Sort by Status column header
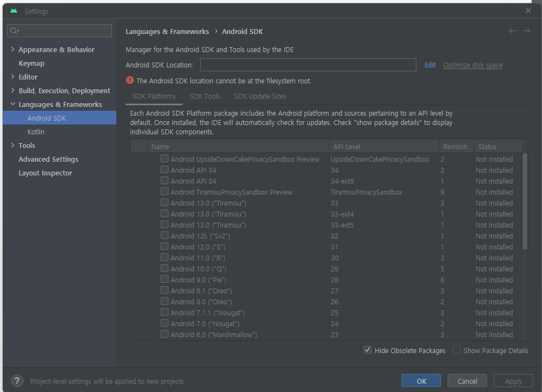The image size is (542, 392). point(498,146)
